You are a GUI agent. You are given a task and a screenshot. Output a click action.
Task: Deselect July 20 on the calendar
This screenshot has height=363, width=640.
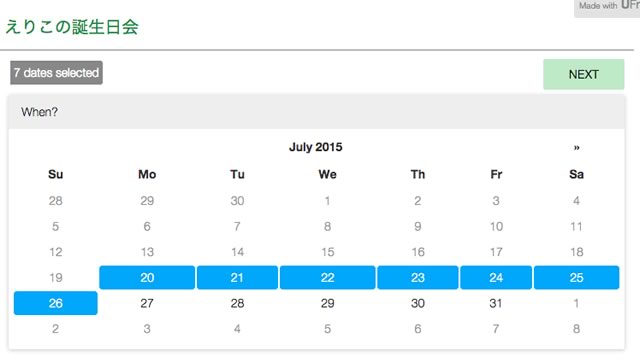147,278
